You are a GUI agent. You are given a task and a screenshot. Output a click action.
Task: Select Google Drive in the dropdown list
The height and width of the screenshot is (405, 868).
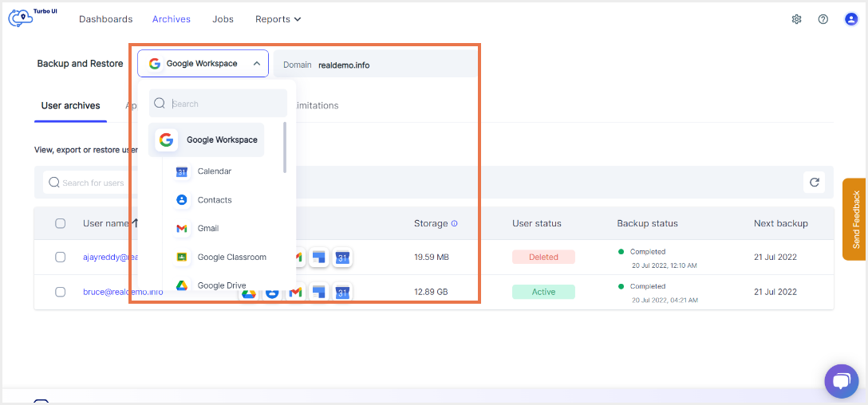coord(222,285)
